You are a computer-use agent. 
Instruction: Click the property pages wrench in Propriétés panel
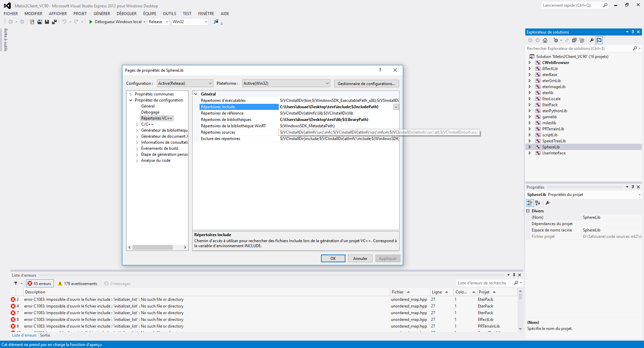click(547, 203)
